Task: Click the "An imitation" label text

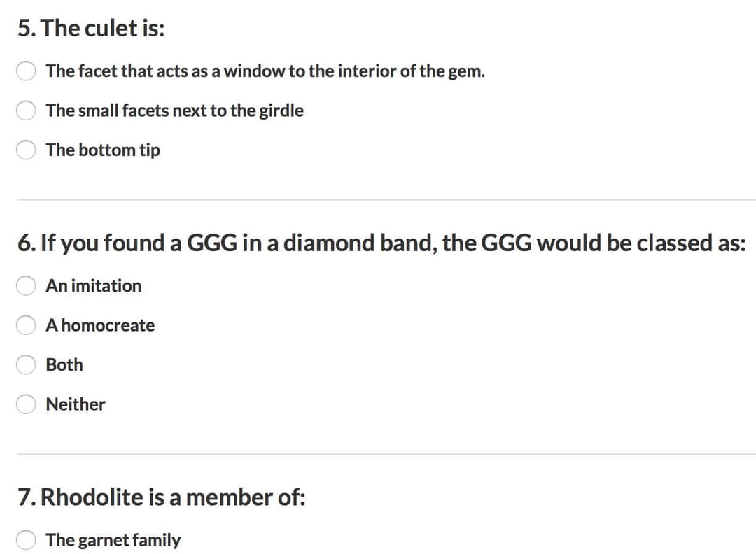Action: (x=92, y=285)
